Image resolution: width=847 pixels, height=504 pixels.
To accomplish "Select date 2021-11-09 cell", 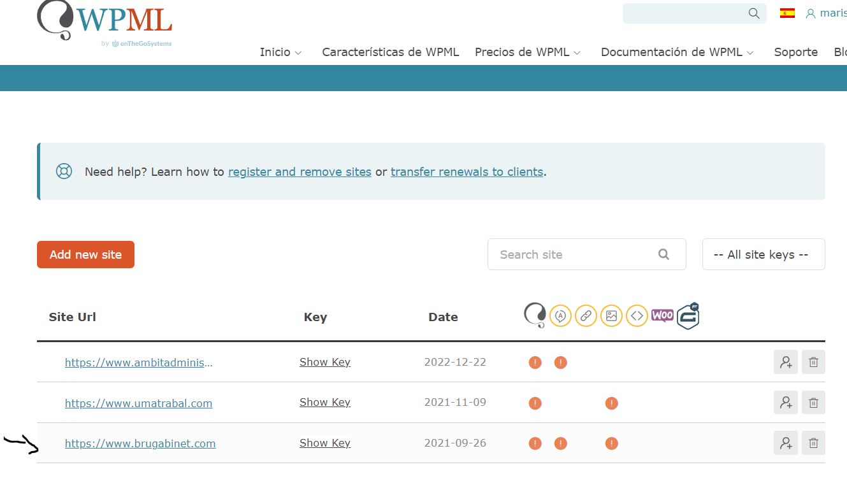I will [x=455, y=402].
